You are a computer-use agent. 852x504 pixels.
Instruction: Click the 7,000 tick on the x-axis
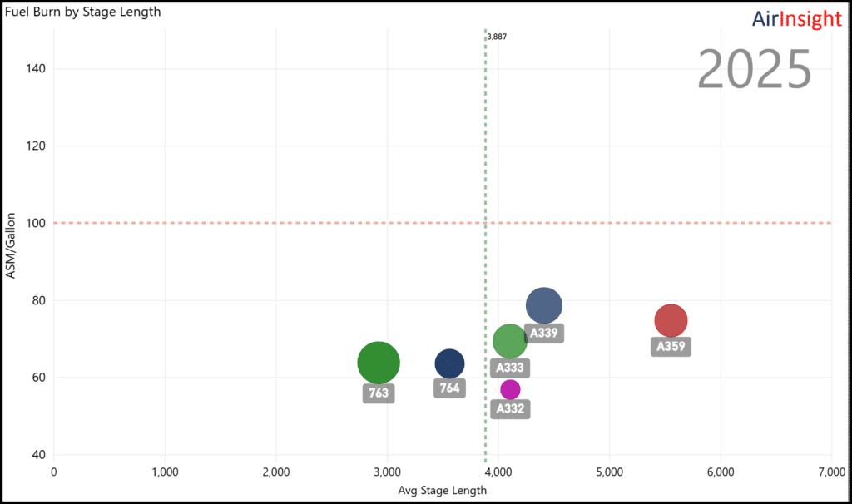click(830, 472)
